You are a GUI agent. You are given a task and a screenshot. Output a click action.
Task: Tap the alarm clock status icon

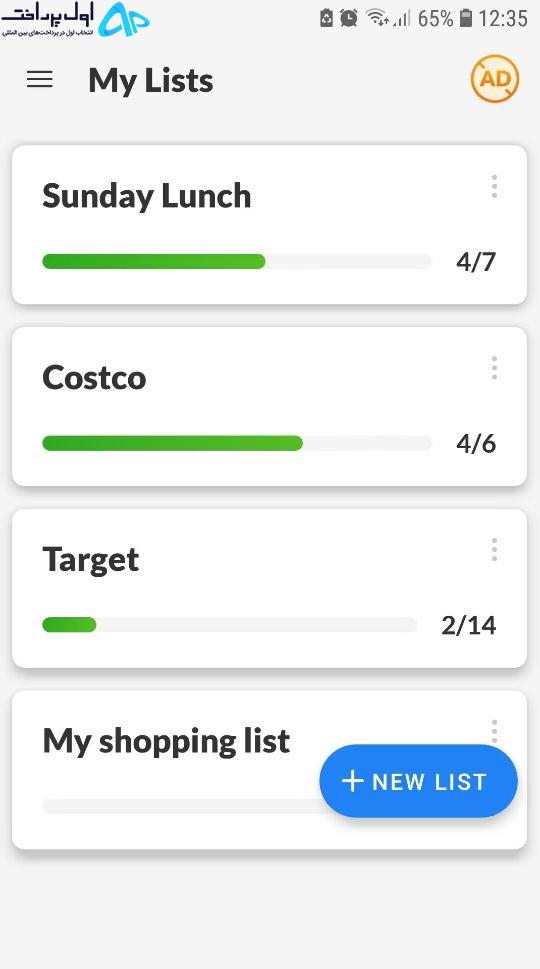[x=348, y=18]
